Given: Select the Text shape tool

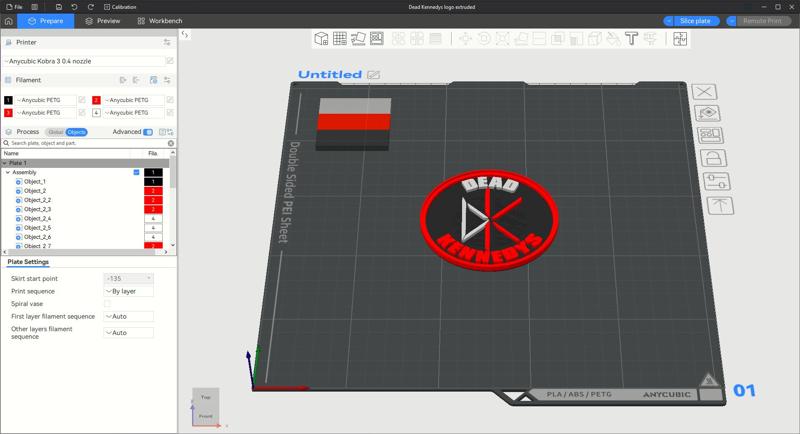Looking at the screenshot, I should 632,39.
